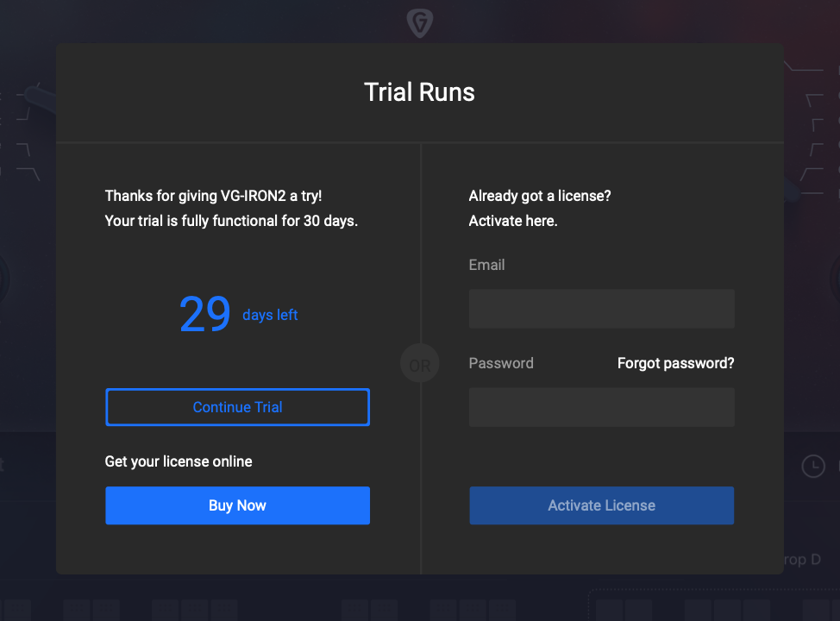Focus the Password input field
Screen dimensions: 840x621
(602, 407)
